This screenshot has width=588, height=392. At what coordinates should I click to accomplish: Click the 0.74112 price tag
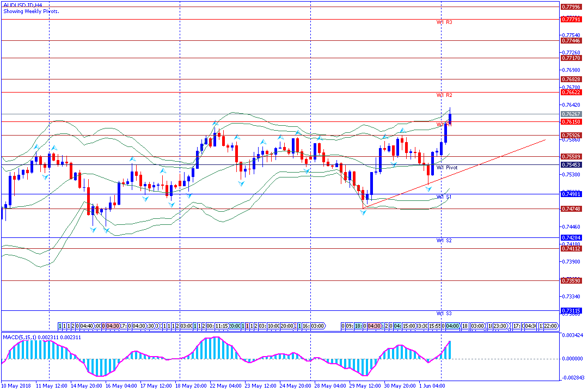click(x=571, y=248)
